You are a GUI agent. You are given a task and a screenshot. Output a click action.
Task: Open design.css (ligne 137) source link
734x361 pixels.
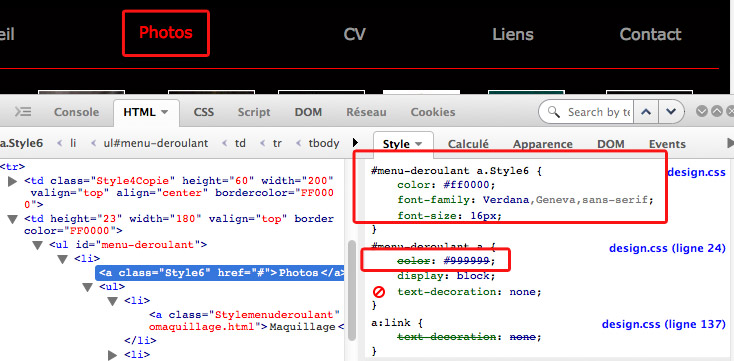(x=664, y=324)
